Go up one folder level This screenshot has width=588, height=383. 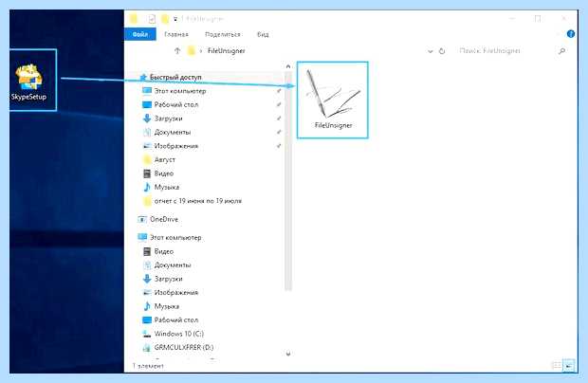[177, 50]
